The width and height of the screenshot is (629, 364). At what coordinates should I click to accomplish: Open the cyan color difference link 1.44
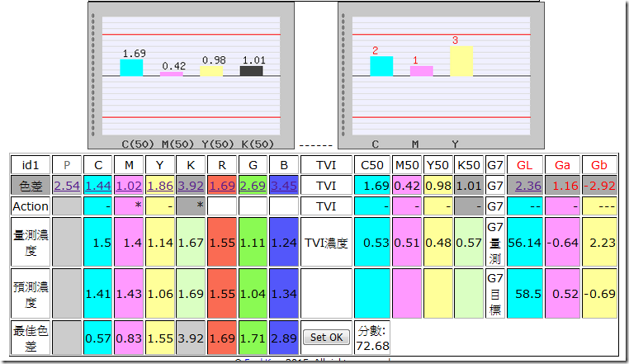click(97, 186)
